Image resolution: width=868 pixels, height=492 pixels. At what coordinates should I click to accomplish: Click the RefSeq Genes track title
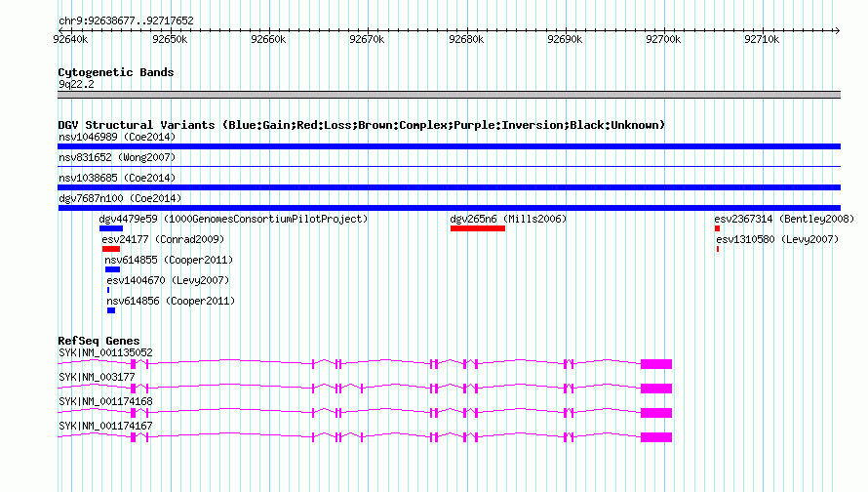click(99, 341)
